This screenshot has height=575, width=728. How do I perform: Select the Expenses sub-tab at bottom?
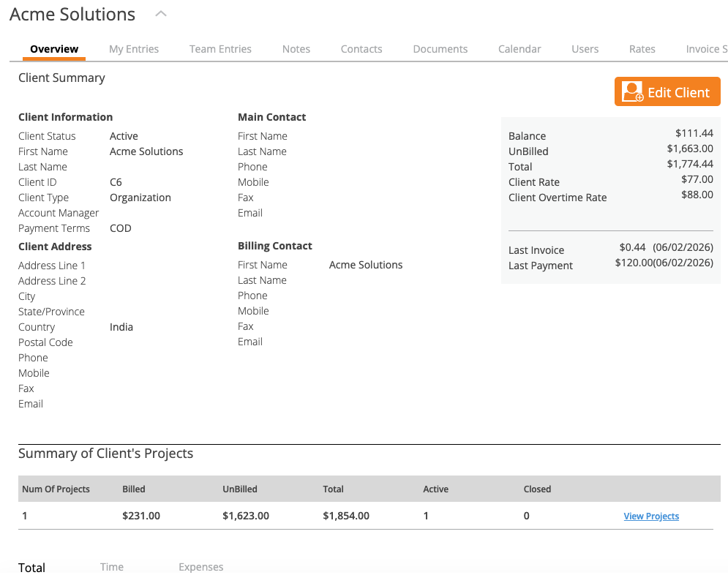201,567
